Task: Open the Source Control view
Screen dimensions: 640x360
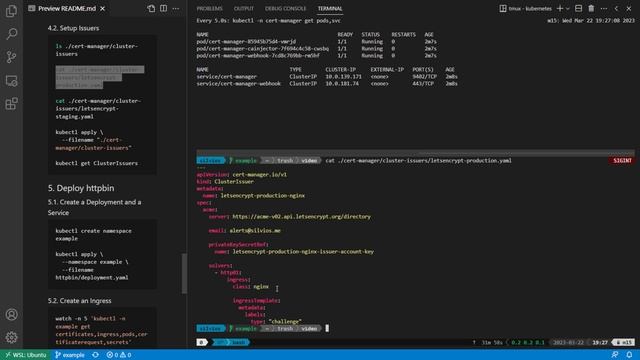Action: point(11,57)
